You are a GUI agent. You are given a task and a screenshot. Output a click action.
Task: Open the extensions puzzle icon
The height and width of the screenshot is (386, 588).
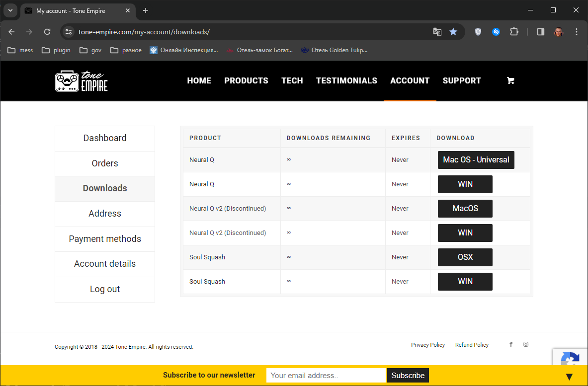tap(514, 32)
